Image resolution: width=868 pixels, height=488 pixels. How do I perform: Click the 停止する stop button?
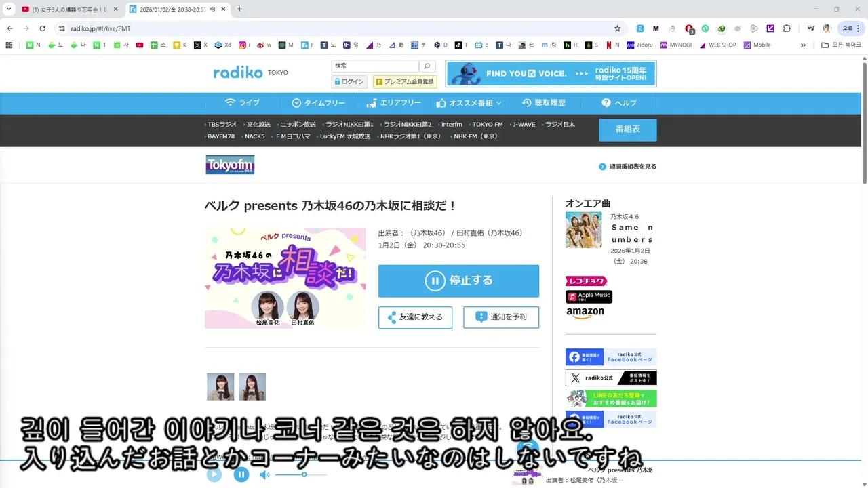click(458, 281)
